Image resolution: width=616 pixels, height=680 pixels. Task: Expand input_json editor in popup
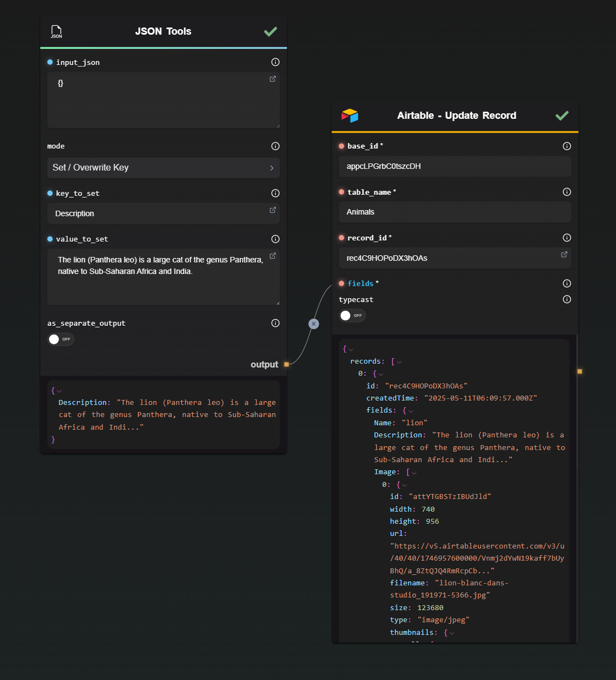272,79
